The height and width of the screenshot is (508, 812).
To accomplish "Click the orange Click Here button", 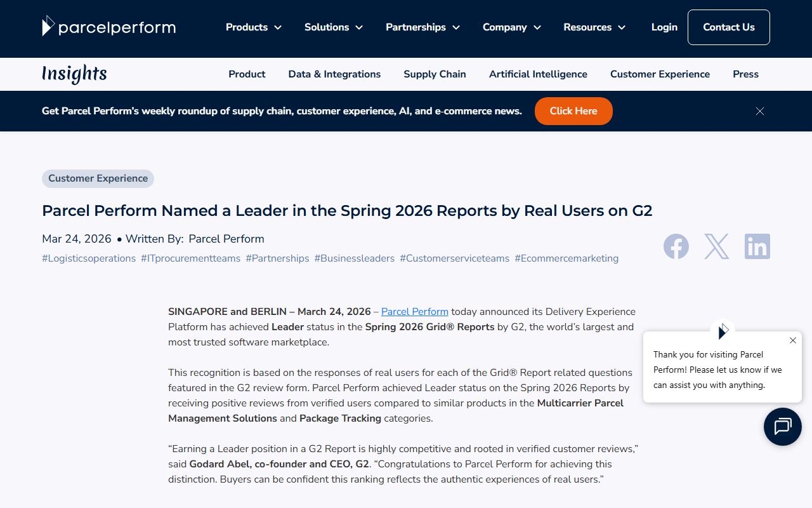I will pos(573,111).
